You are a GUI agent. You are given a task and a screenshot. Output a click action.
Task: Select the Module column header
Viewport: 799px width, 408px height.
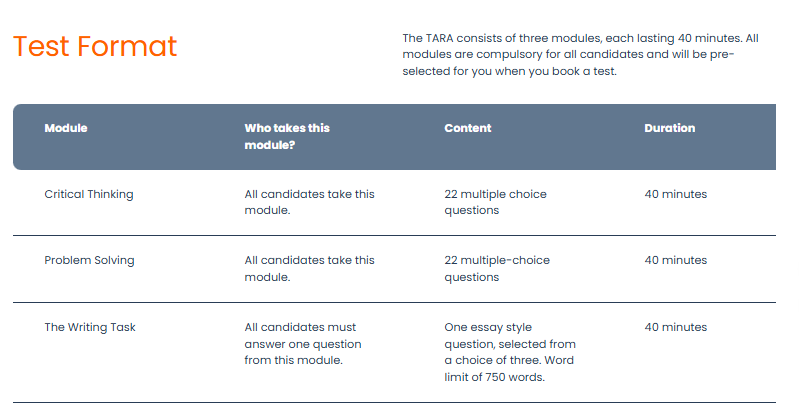[x=66, y=128]
